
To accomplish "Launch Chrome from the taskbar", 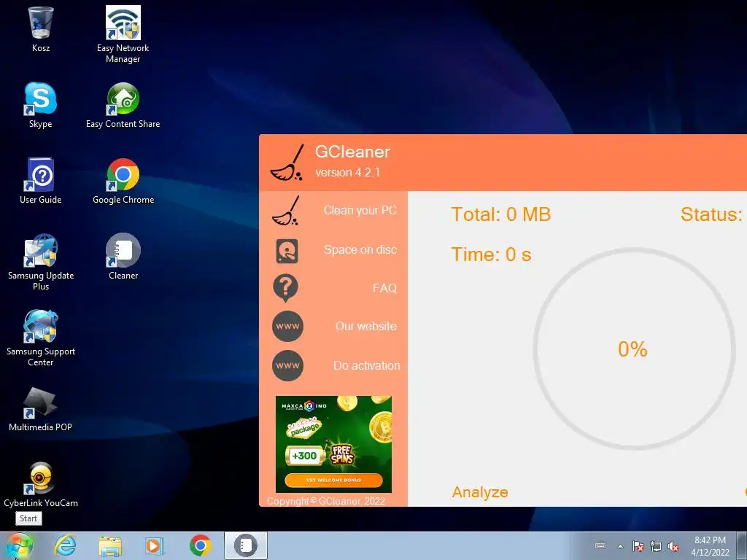I will tap(201, 545).
